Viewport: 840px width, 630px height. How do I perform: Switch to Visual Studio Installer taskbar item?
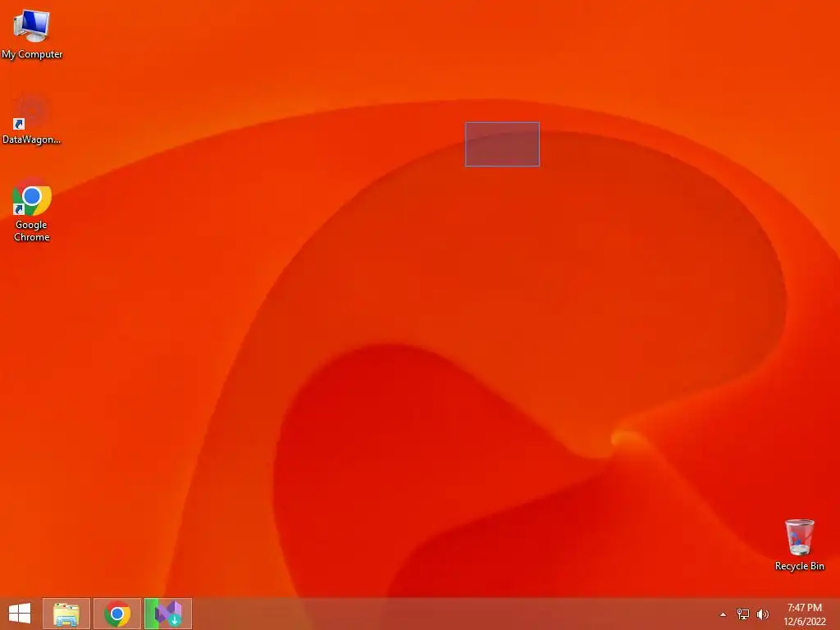[168, 614]
